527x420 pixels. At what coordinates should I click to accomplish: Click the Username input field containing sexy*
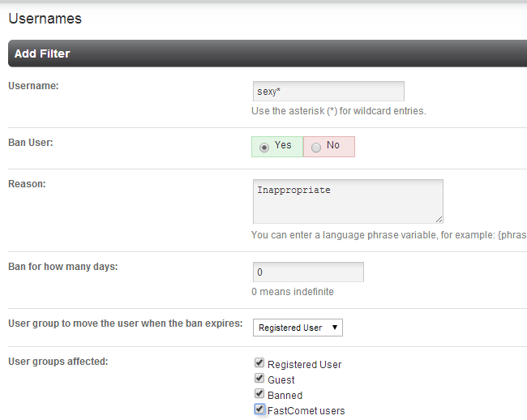point(328,91)
